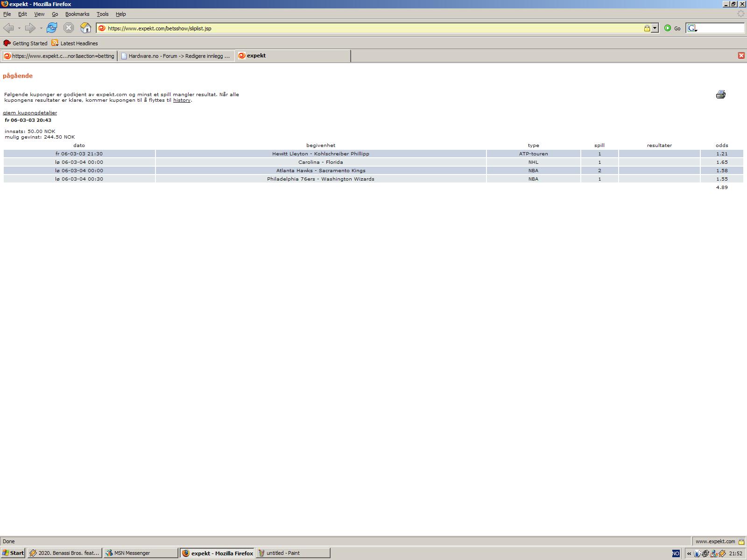Follow the history link
Viewport: 747px width, 560px height.
pyautogui.click(x=182, y=100)
